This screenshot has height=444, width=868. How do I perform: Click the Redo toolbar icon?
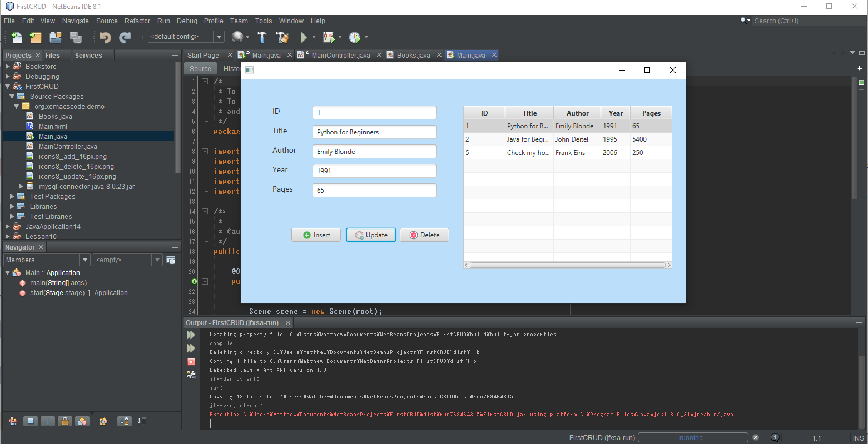click(125, 37)
